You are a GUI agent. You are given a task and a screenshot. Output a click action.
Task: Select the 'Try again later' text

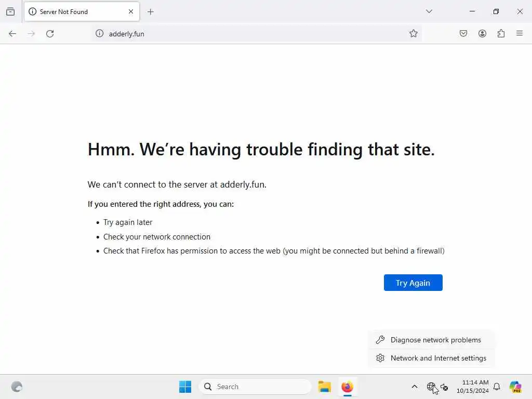pyautogui.click(x=128, y=222)
